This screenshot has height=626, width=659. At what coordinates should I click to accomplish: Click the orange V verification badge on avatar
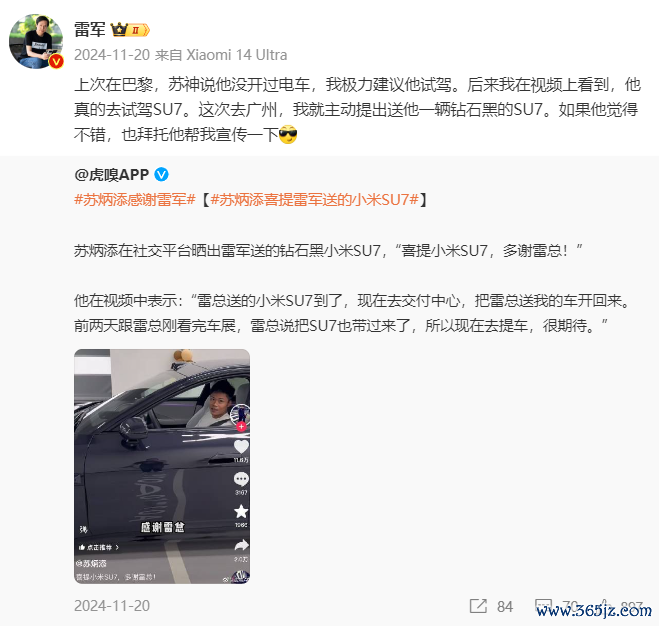56,61
